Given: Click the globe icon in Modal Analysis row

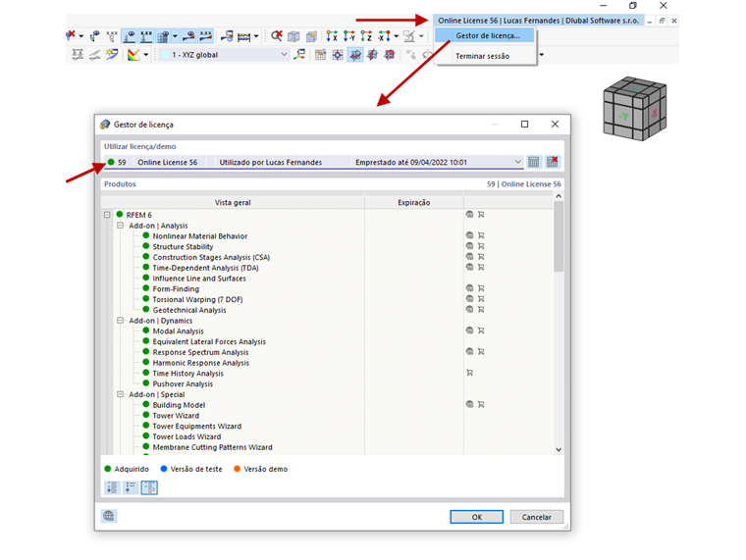Looking at the screenshot, I should [x=469, y=331].
